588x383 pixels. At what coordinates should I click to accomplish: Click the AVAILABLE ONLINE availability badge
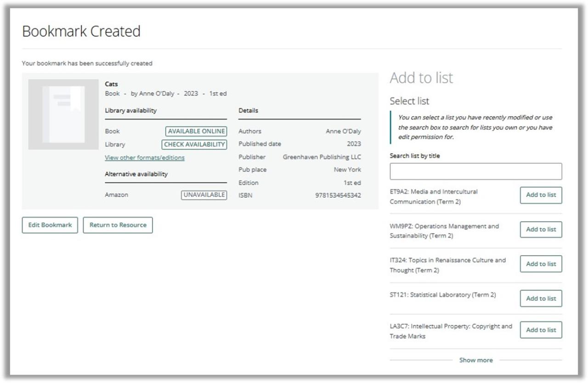pos(196,131)
